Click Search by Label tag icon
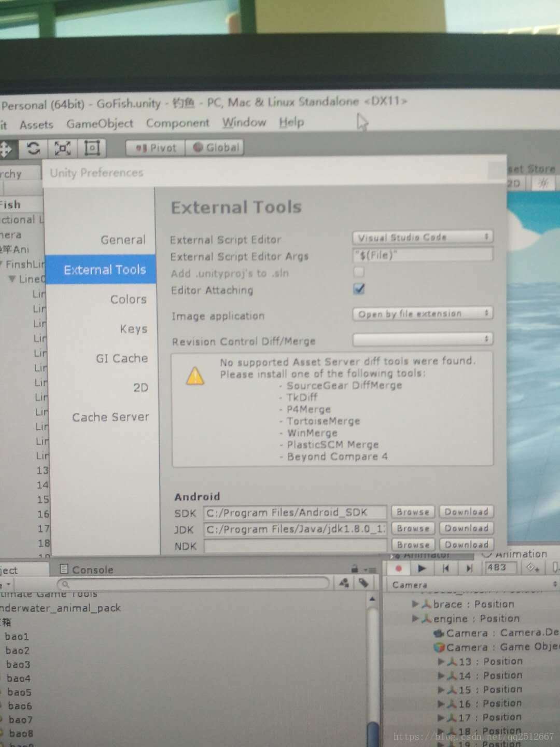 [x=364, y=583]
